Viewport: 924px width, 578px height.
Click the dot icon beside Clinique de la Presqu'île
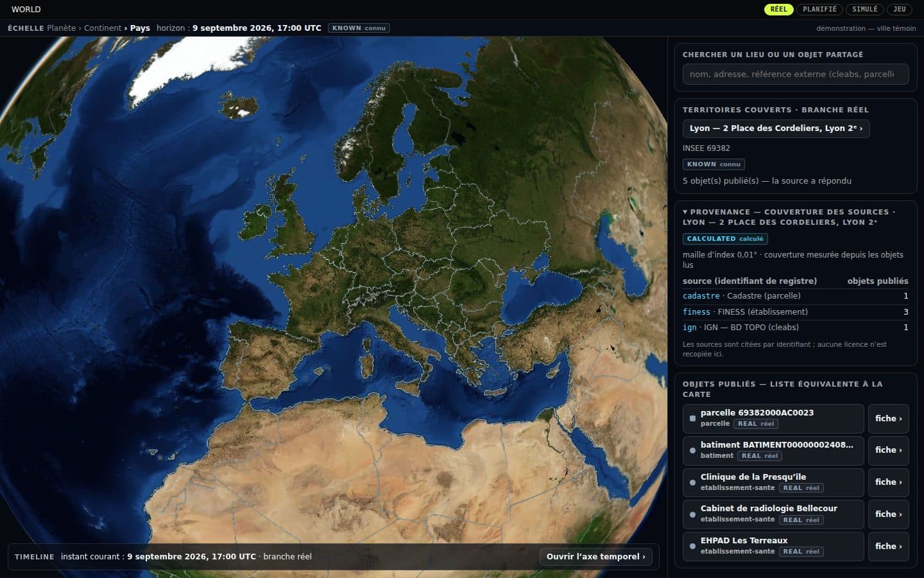click(x=692, y=482)
